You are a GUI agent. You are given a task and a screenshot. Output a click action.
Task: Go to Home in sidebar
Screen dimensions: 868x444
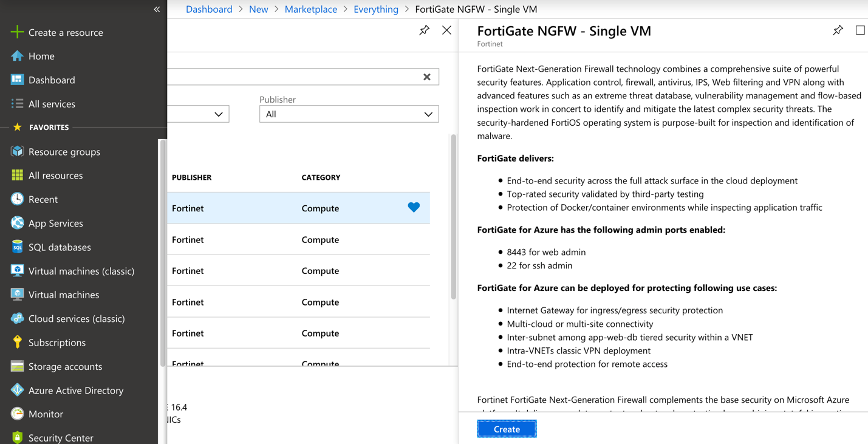(x=41, y=56)
